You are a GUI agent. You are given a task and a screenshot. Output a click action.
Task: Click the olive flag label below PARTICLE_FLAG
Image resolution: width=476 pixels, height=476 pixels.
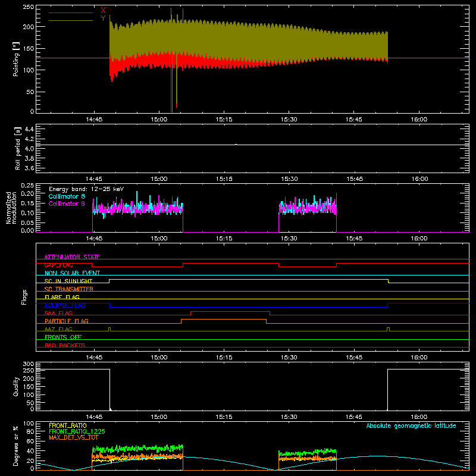58,329
